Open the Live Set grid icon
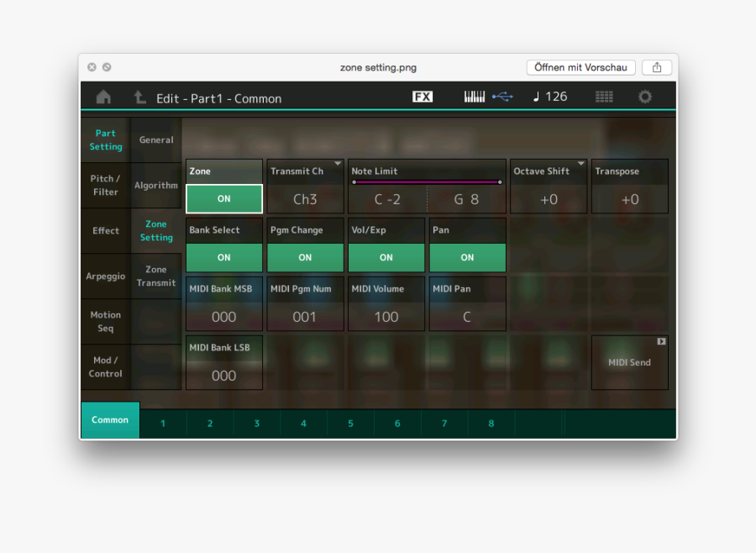756x553 pixels. tap(604, 97)
